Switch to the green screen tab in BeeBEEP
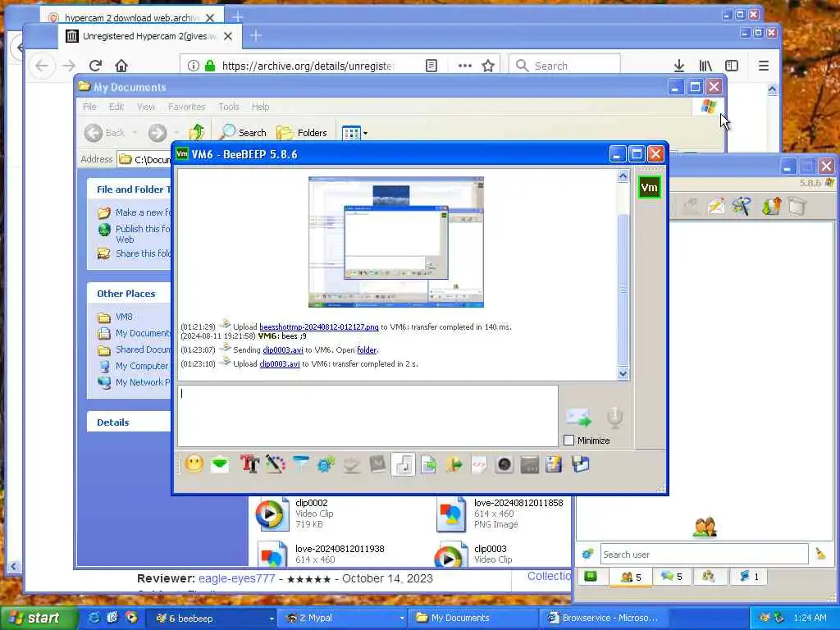 coord(591,577)
